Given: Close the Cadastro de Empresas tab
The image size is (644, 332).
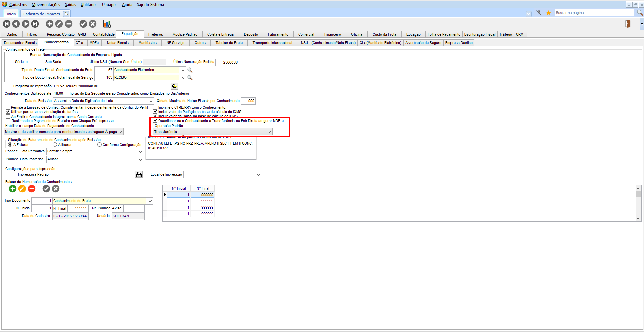Looking at the screenshot, I should pos(66,14).
